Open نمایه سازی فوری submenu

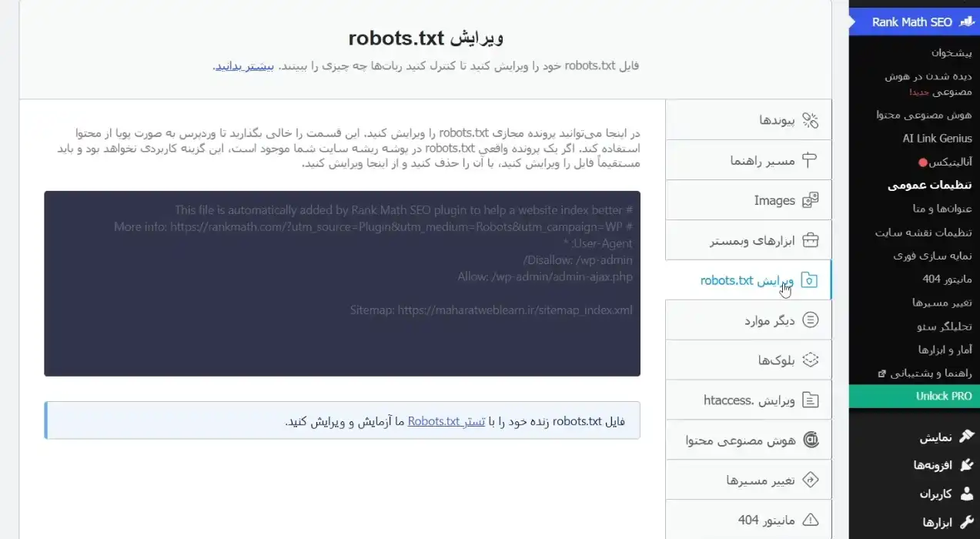coord(933,256)
